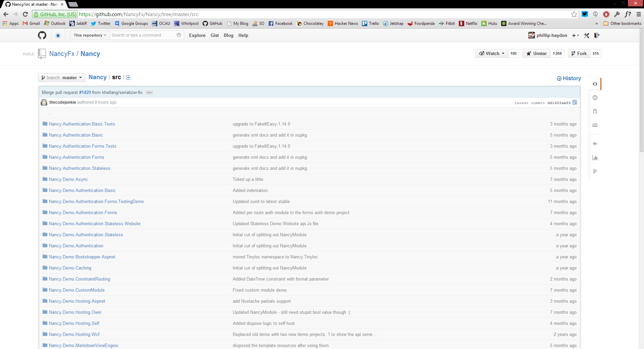Open the 1,956 stargazers count
This screenshot has height=349, width=644.
(557, 53)
